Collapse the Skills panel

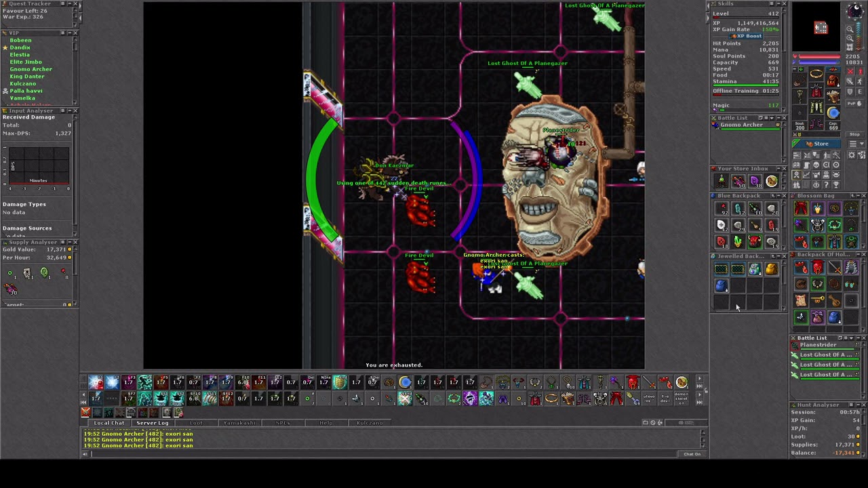(x=777, y=4)
